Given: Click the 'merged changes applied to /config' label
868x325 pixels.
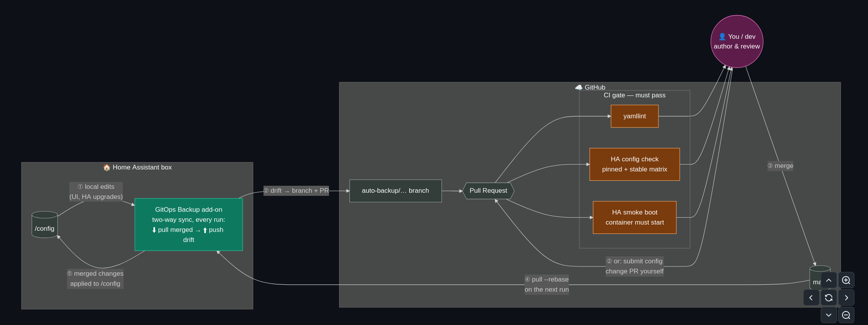Looking at the screenshot, I should point(95,278).
